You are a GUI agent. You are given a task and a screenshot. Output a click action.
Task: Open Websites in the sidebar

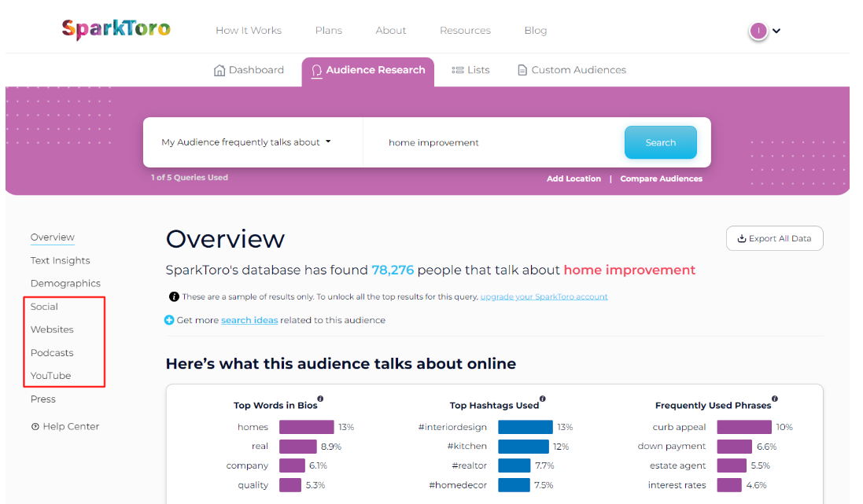(52, 329)
